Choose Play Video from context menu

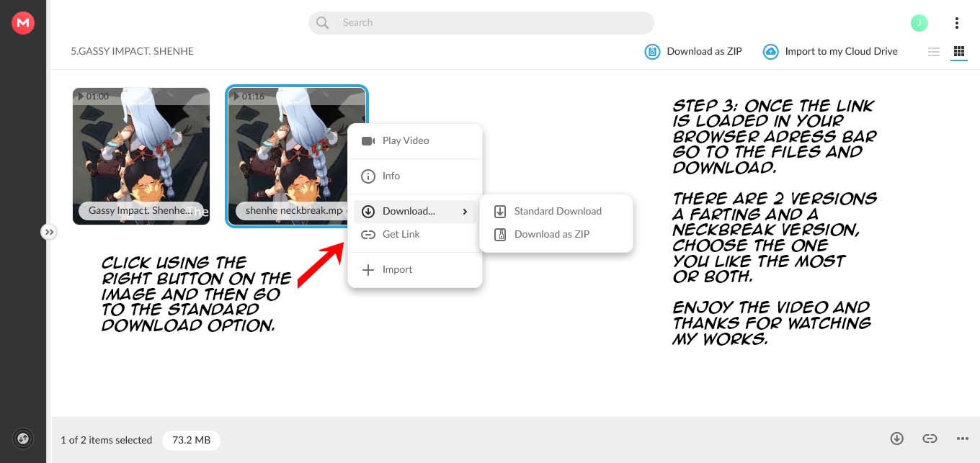(x=415, y=140)
